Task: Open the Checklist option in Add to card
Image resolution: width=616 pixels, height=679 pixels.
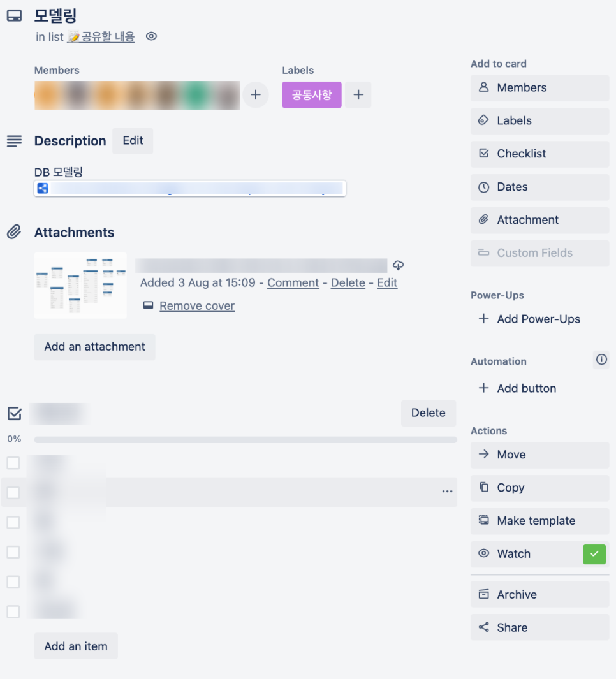Action: point(539,154)
